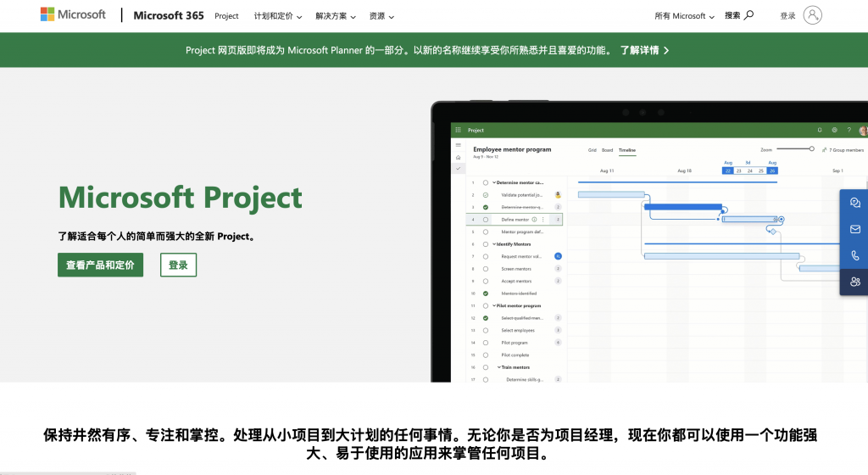868x475 pixels.
Task: Expand the 所有 Microsoft dropdown
Action: [684, 16]
